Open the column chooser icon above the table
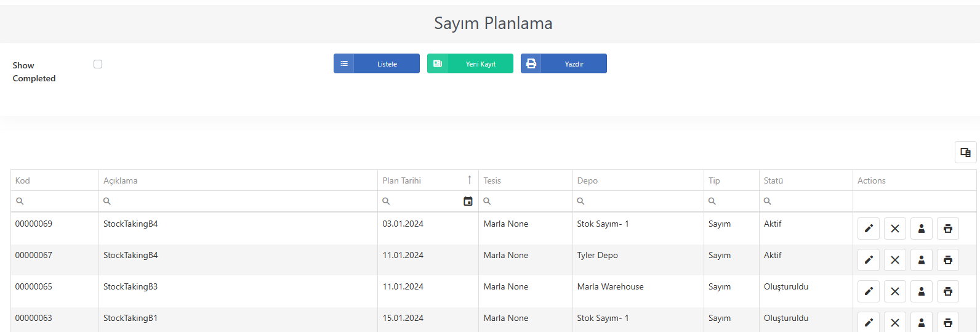Screen dimensions: 980x332 coord(965,152)
